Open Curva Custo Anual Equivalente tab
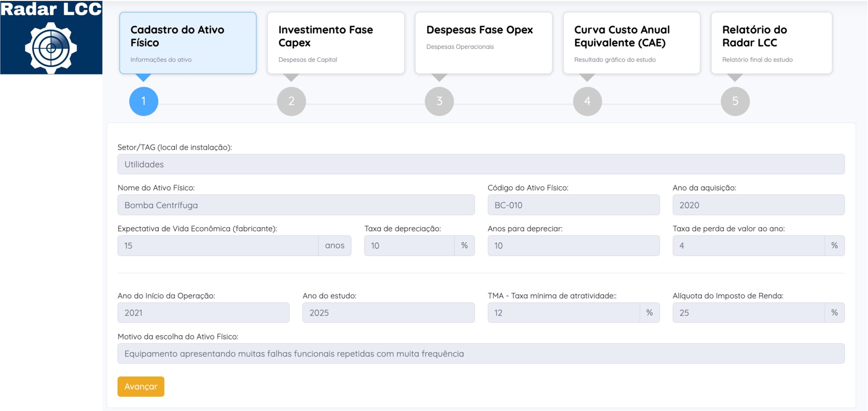868x411 pixels. [x=631, y=43]
